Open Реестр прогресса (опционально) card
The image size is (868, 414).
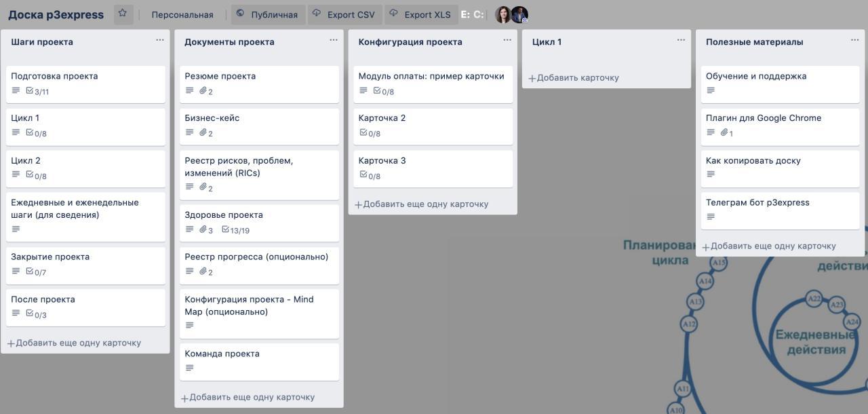pos(259,265)
